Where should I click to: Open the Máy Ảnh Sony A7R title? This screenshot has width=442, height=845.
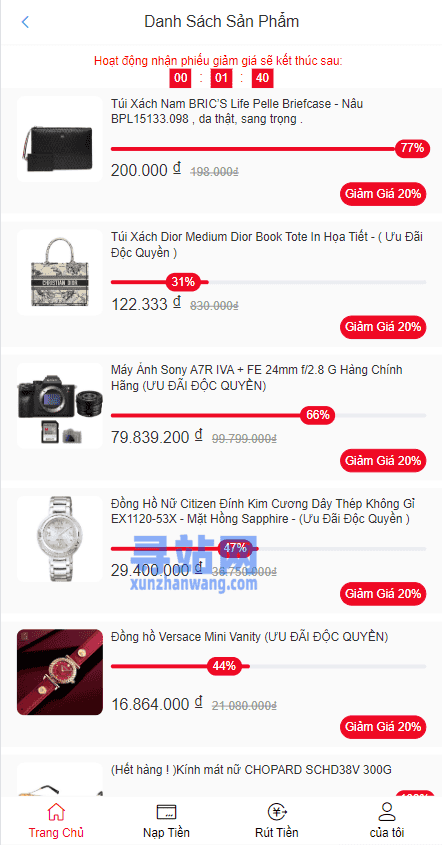coord(257,378)
